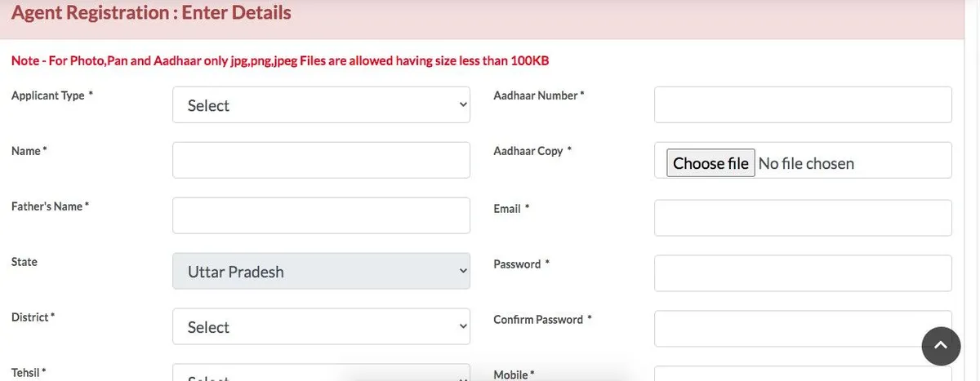
Task: Click the Choose file button for Aadhaar Copy
Action: [x=710, y=163]
